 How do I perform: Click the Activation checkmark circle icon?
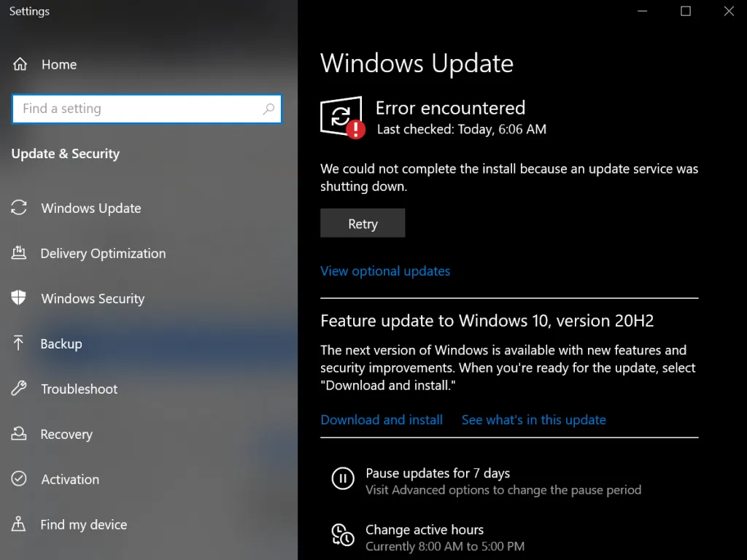[x=18, y=478]
